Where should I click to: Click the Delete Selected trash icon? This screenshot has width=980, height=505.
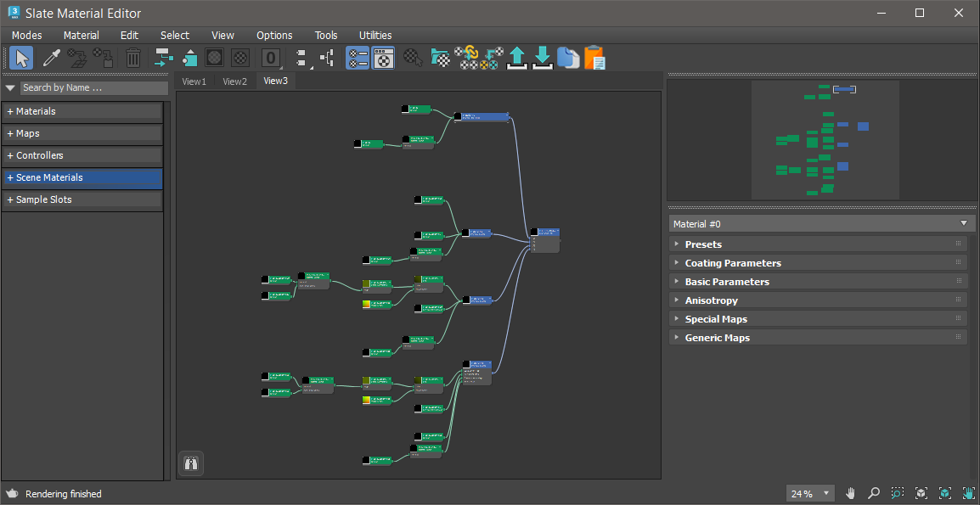click(x=133, y=58)
